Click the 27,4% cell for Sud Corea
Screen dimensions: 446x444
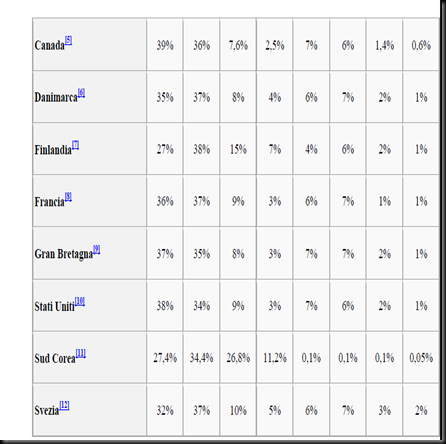coord(165,358)
